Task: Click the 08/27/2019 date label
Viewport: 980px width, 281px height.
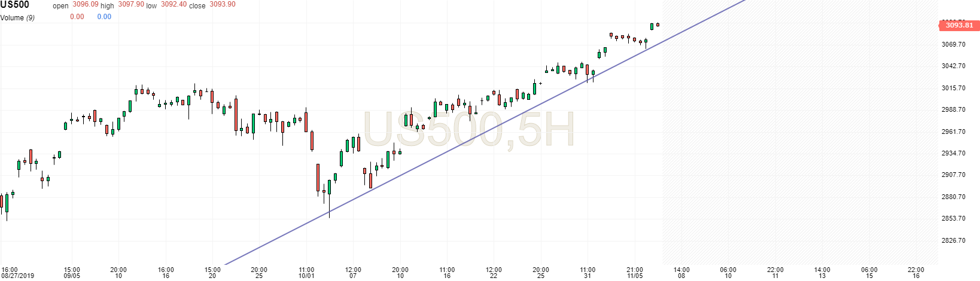Action: (17, 276)
